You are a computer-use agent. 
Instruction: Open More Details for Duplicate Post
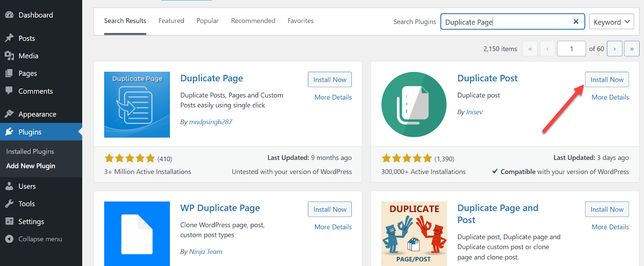coord(610,97)
